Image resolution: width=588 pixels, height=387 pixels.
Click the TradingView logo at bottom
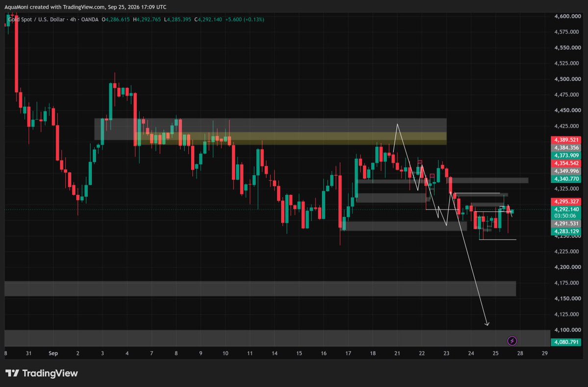click(42, 373)
